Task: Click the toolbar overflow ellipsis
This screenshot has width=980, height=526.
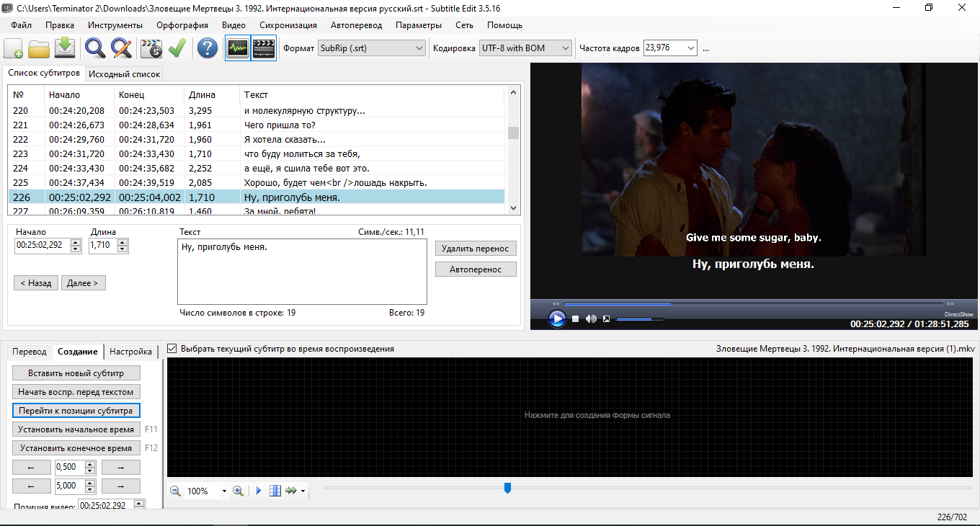Action: click(x=706, y=48)
